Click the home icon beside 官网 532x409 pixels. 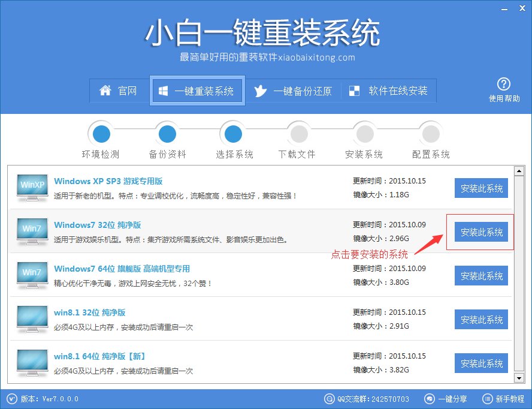click(105, 91)
